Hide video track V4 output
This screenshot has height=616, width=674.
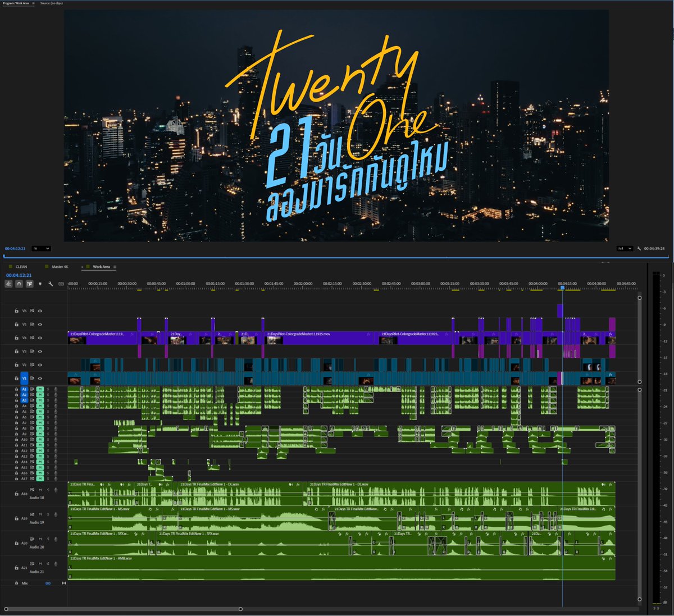click(x=40, y=337)
